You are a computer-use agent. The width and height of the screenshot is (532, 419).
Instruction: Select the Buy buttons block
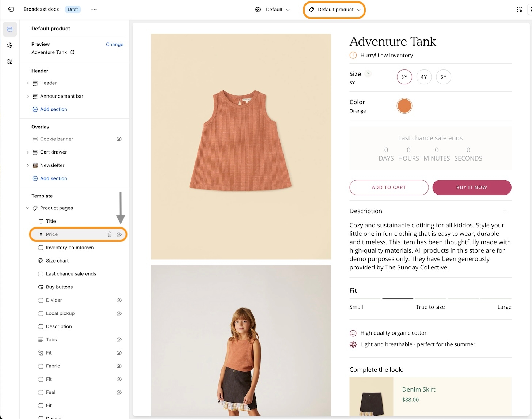pyautogui.click(x=60, y=287)
